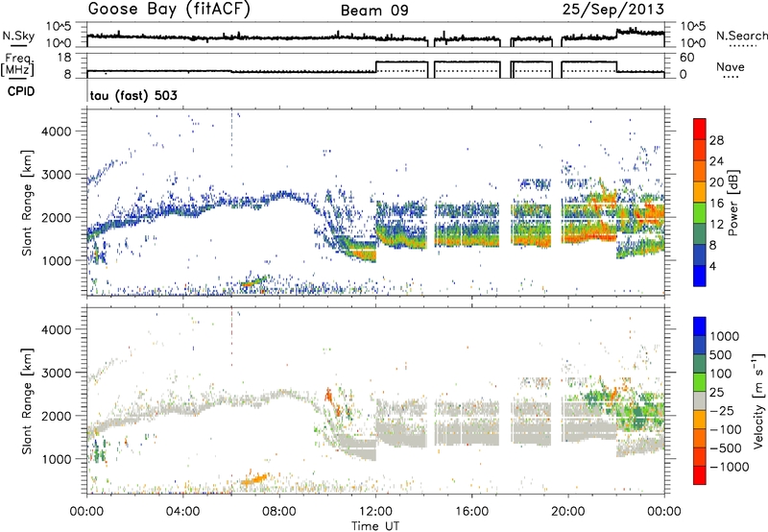Click the solid line sample under "N.Sky"
768x532 pixels.
(x=18, y=45)
